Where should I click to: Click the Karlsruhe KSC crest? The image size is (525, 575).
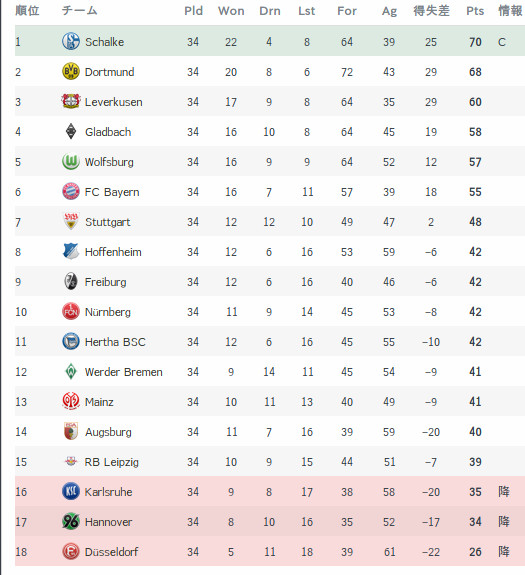click(71, 491)
